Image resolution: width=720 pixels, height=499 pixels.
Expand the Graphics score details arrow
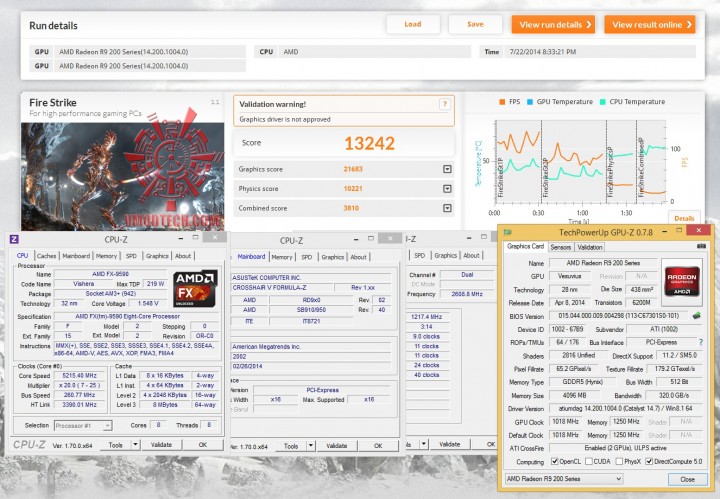point(447,169)
